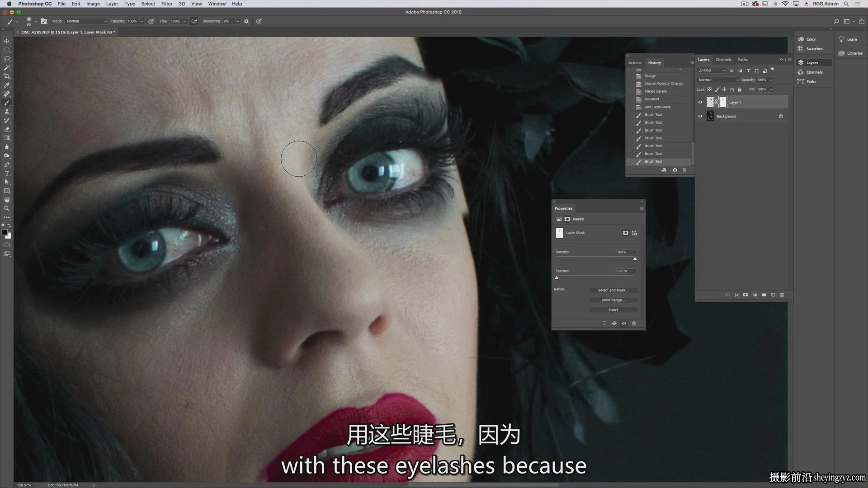Screen dimensions: 868x488
Task: Open brush Mode dropdown in options bar
Action: pos(86,21)
